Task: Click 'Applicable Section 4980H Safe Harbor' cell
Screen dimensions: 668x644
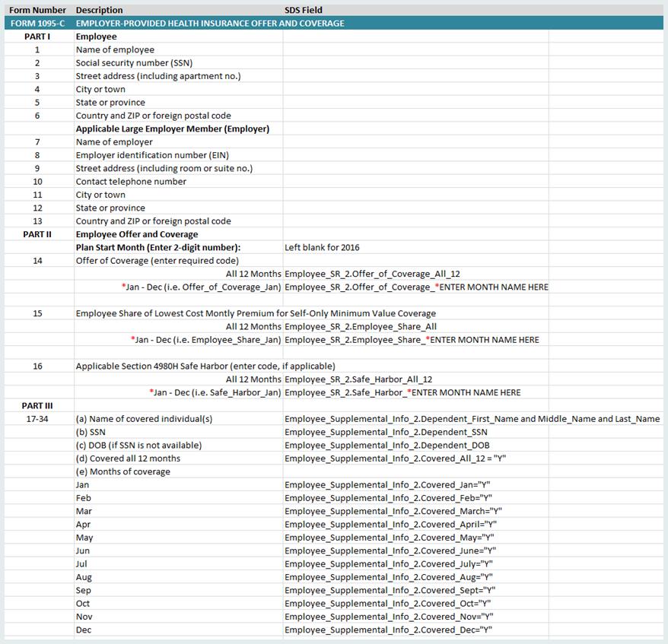Action: 205,366
